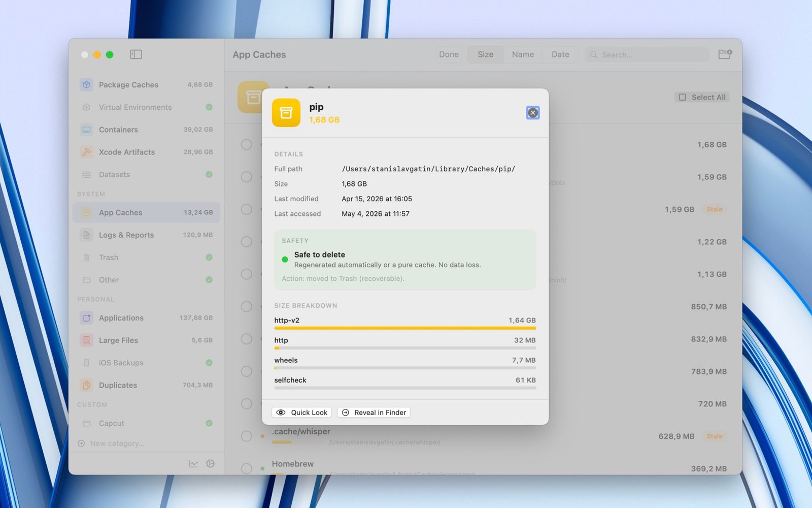Click the Stale tag on 1,59 GB row
Screen dimensions: 812x508
coord(714,209)
